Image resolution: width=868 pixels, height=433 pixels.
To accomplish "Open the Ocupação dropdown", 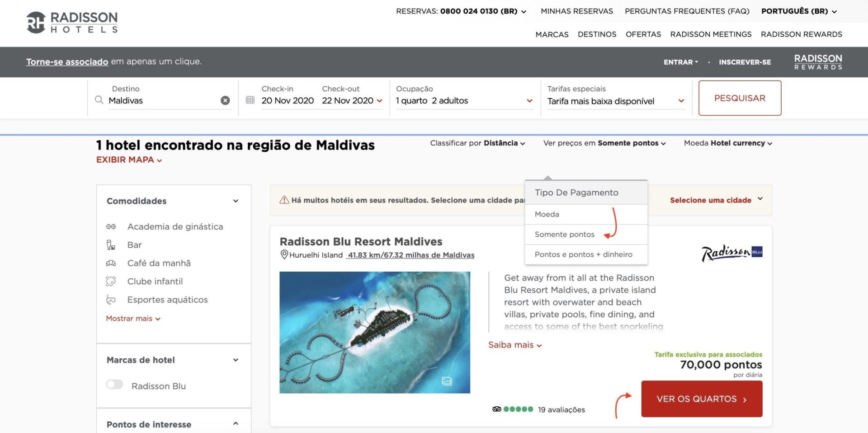I will [x=464, y=100].
